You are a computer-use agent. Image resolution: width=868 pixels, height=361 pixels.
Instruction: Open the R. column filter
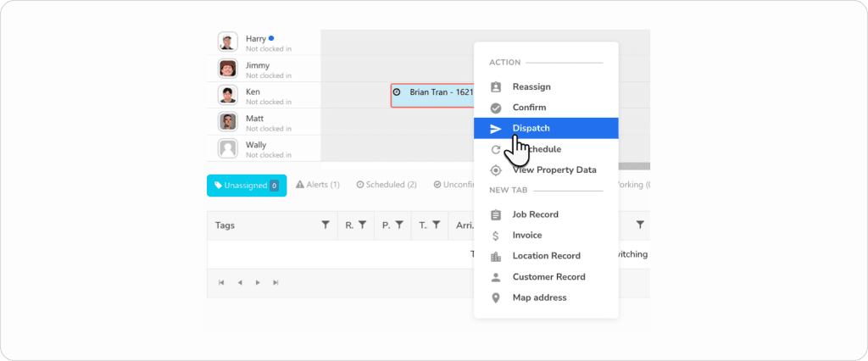(x=362, y=225)
